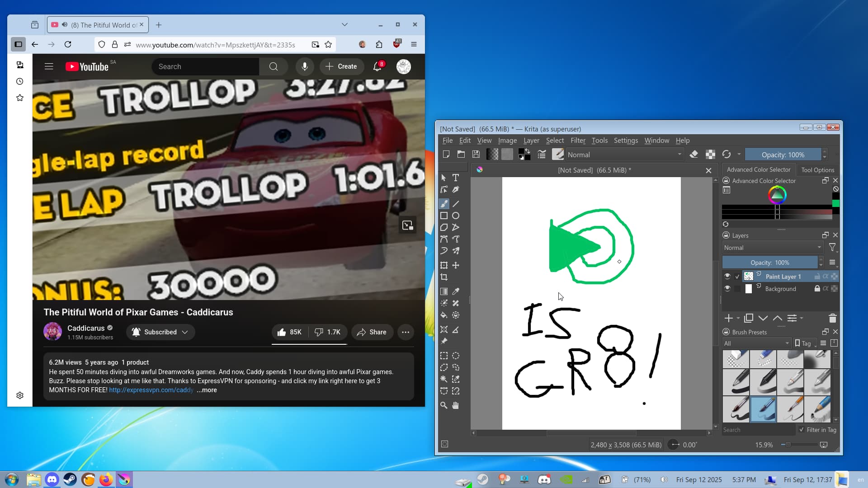This screenshot has width=868, height=488.
Task: Open the brush blending mode Normal dropdown
Action: point(624,155)
